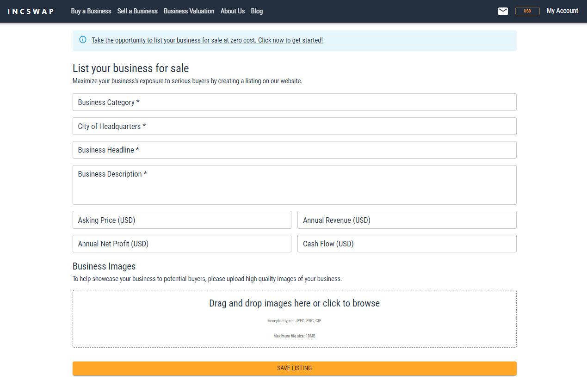The image size is (587, 392).
Task: Open the About Us page
Action: click(233, 11)
